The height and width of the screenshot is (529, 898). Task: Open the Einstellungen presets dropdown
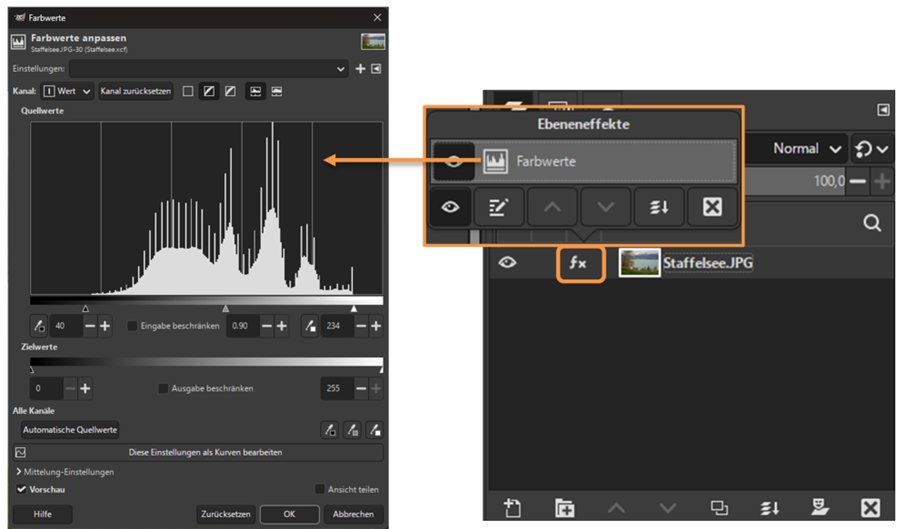(x=208, y=69)
